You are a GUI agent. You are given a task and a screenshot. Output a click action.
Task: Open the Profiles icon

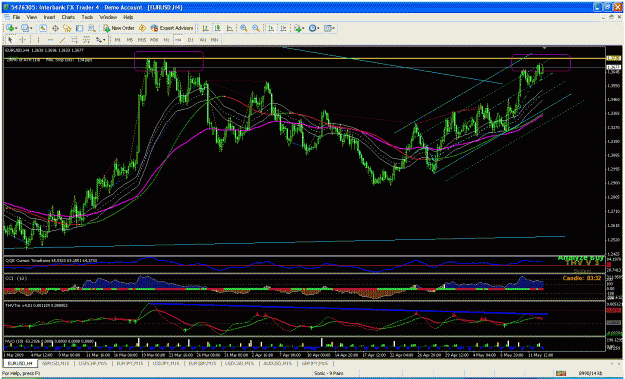[25, 28]
